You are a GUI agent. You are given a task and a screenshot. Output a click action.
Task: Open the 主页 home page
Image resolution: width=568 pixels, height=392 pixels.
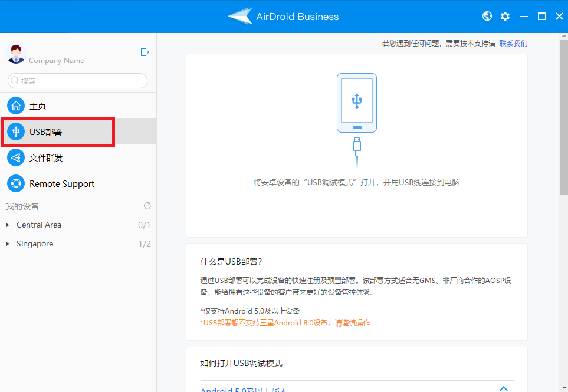[x=78, y=106]
